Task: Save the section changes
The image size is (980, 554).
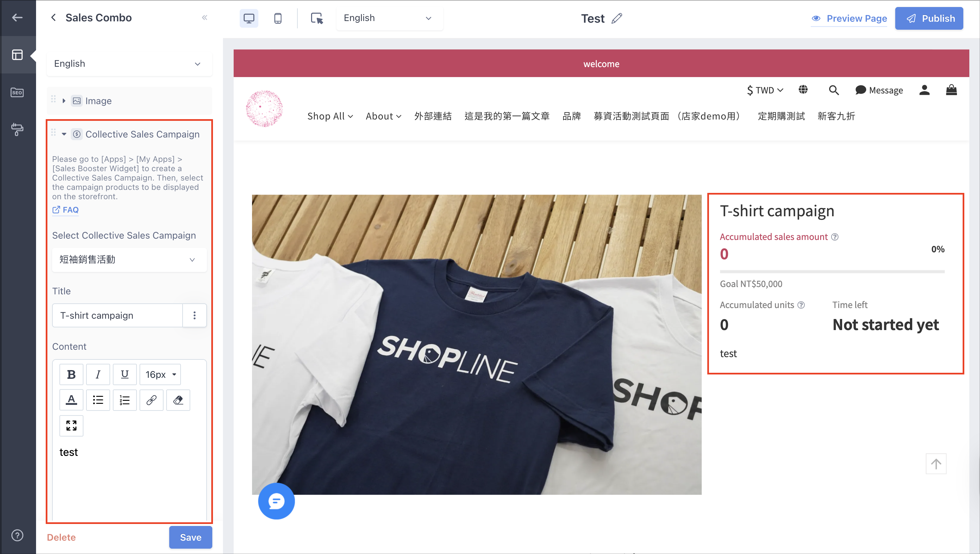Action: [191, 537]
